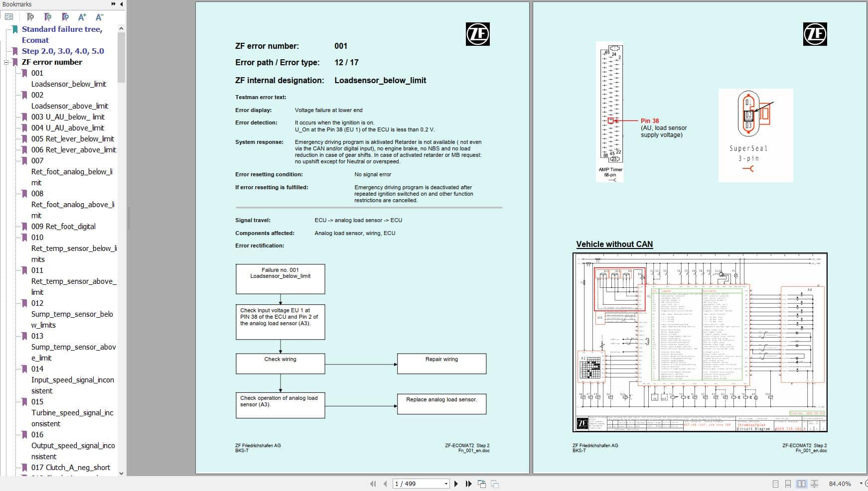
Task: Switch to continuous facing page view
Action: (x=815, y=484)
